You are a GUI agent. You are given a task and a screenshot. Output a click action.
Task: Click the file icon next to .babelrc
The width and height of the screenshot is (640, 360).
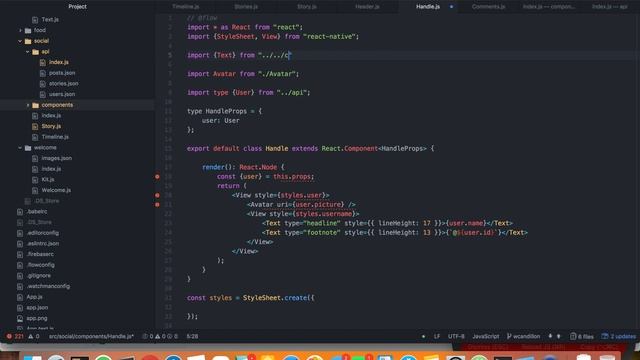click(x=20, y=212)
